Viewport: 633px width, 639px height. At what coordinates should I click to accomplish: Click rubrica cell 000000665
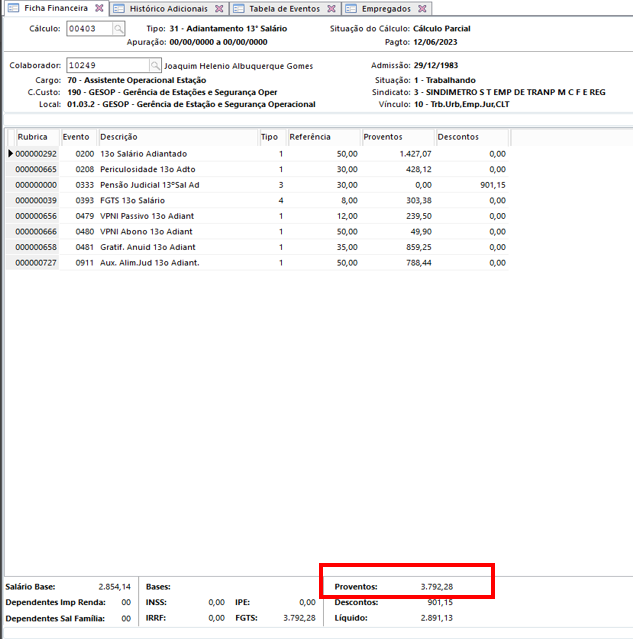(36, 169)
